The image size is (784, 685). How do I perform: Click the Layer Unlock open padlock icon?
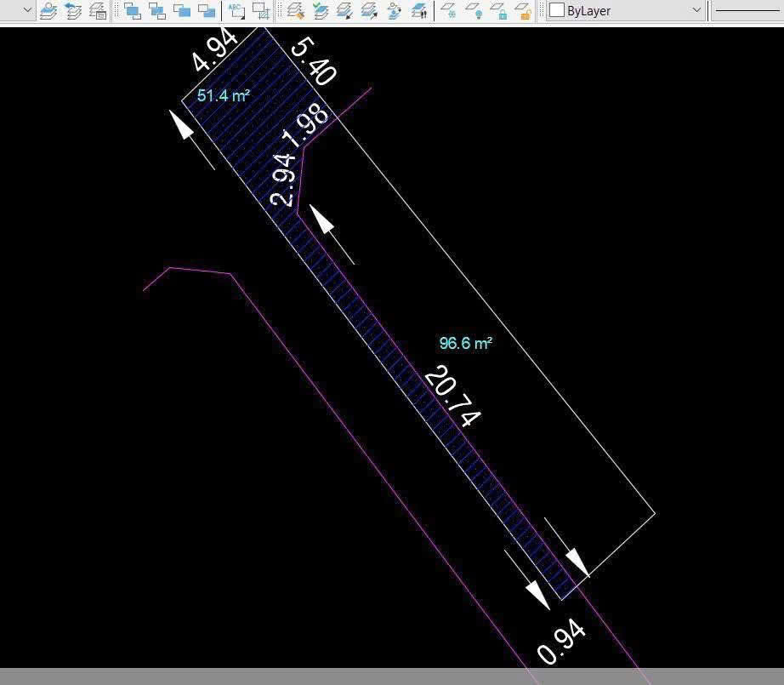pyautogui.click(x=524, y=11)
